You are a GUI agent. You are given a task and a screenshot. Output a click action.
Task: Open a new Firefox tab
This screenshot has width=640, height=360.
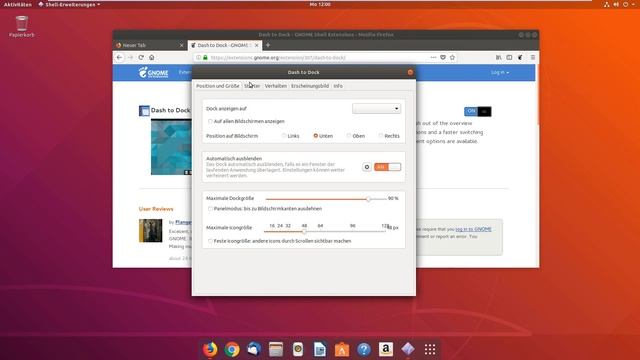tap(268, 45)
